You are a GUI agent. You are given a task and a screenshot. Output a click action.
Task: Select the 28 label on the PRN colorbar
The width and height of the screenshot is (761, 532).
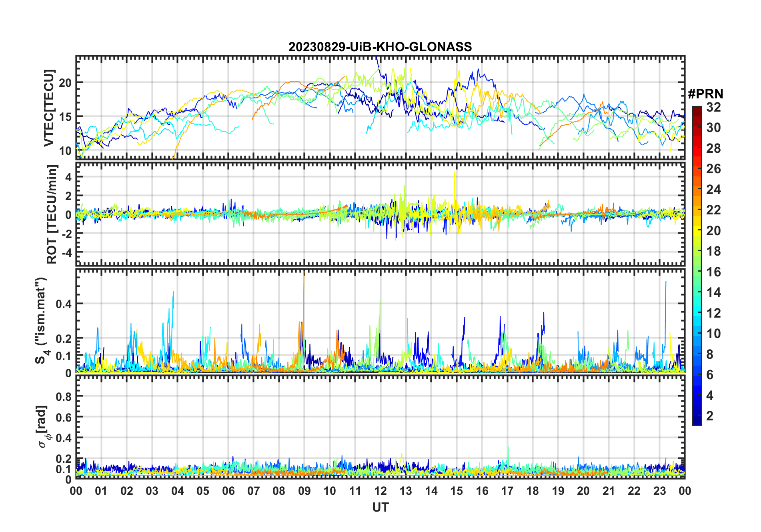tap(713, 148)
